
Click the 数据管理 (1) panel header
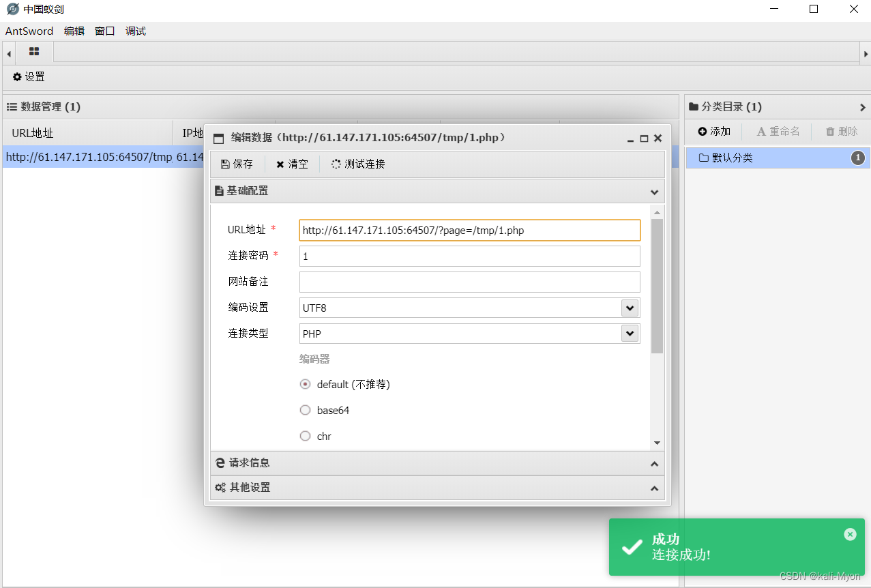coord(341,106)
